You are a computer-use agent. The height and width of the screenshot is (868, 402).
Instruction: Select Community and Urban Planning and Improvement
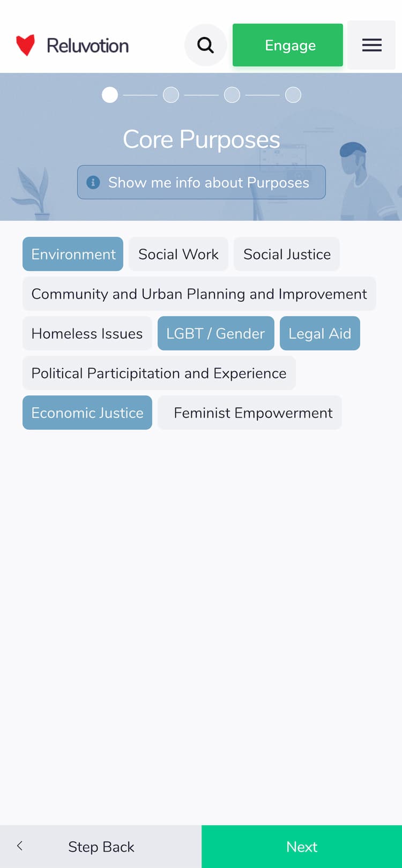coord(199,294)
